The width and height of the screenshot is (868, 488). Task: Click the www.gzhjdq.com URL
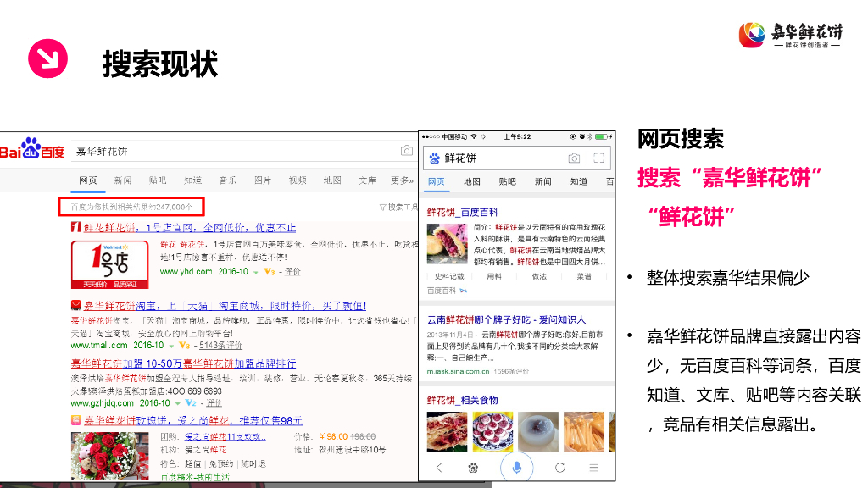point(103,403)
